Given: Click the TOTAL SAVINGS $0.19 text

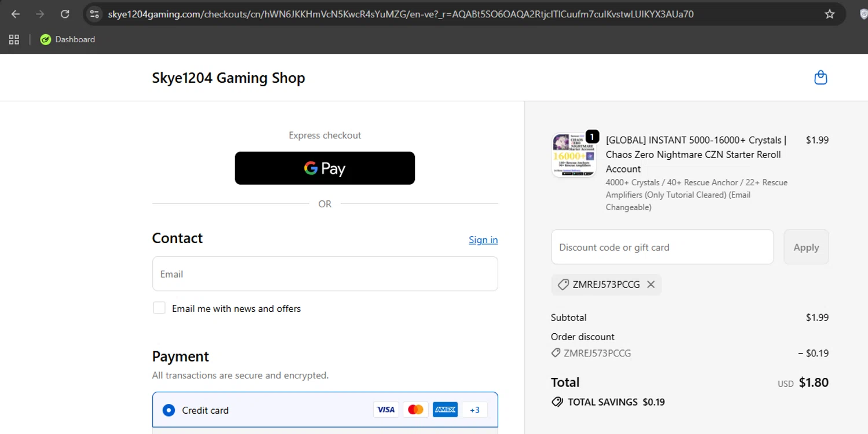Looking at the screenshot, I should [616, 402].
